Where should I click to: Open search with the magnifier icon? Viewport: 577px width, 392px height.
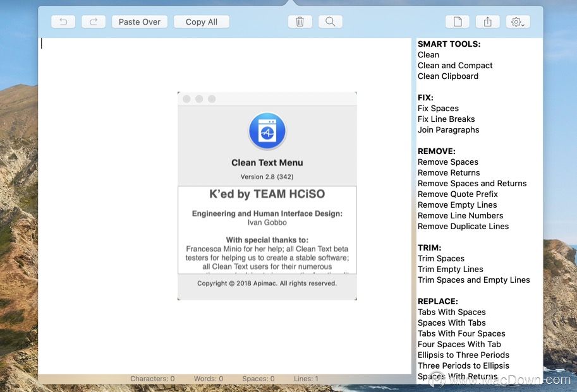(330, 21)
